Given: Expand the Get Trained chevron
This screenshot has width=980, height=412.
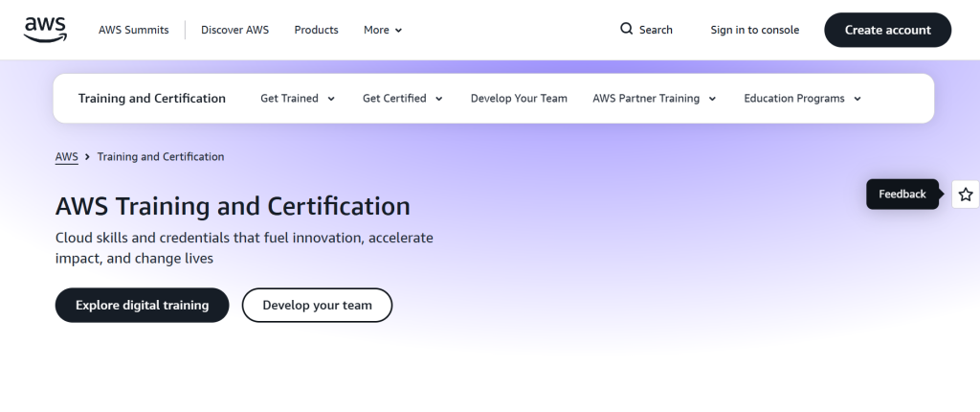Looking at the screenshot, I should click(331, 99).
